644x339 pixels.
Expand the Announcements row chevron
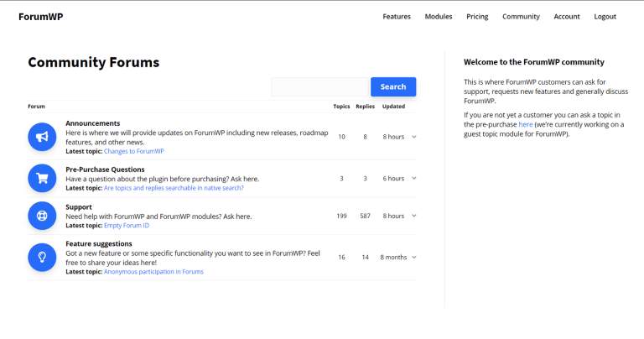414,137
